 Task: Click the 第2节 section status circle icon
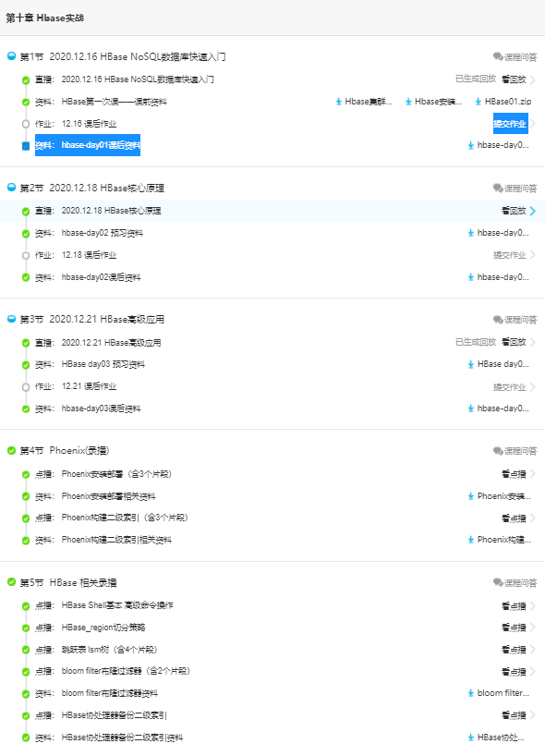click(12, 187)
